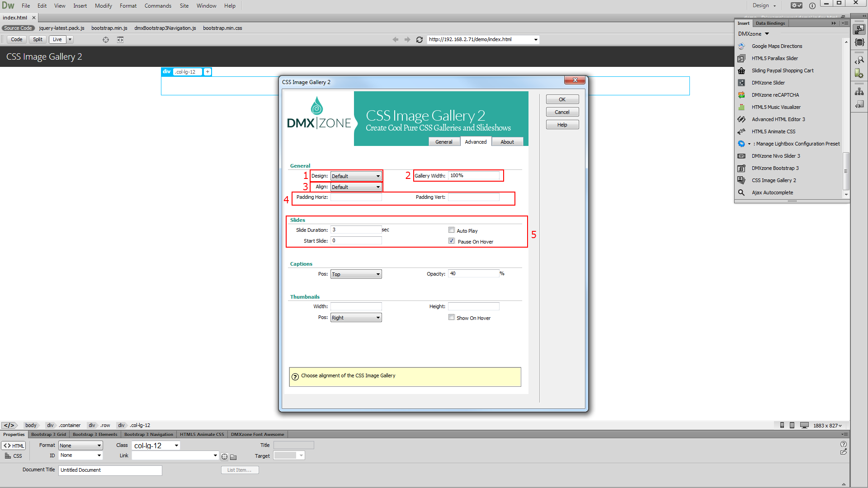Click CSS Image Gallery 2 insert icon
868x488 pixels.
(x=741, y=180)
